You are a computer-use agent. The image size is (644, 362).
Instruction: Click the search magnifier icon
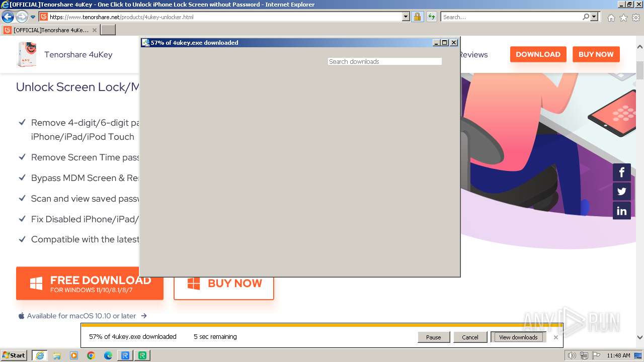[586, 17]
